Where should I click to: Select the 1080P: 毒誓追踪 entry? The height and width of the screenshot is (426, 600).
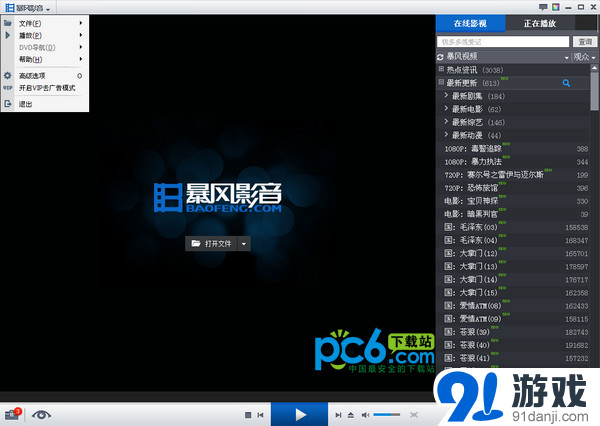[x=513, y=149]
